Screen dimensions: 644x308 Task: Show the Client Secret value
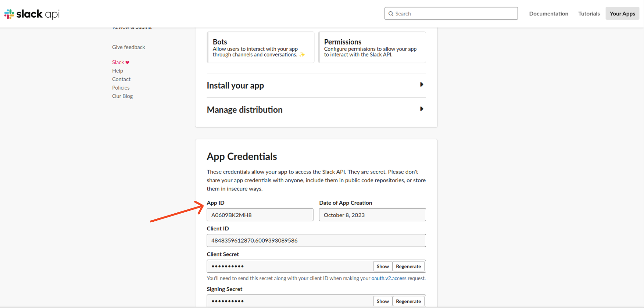coord(383,266)
